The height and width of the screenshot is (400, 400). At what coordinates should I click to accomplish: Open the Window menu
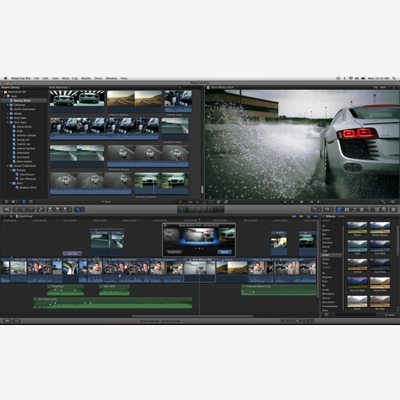coord(111,78)
